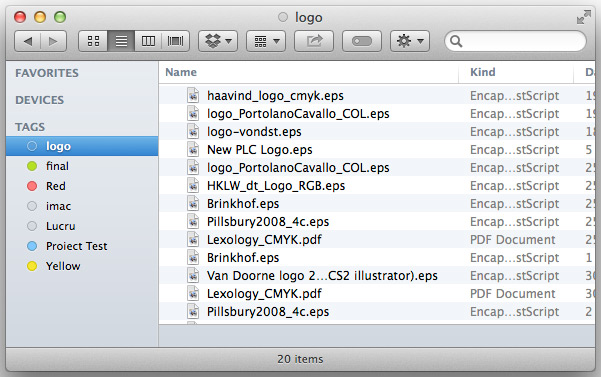Viewport: 601px width, 377px height.
Task: Enter full screen with the arrows icon
Action: 583,17
